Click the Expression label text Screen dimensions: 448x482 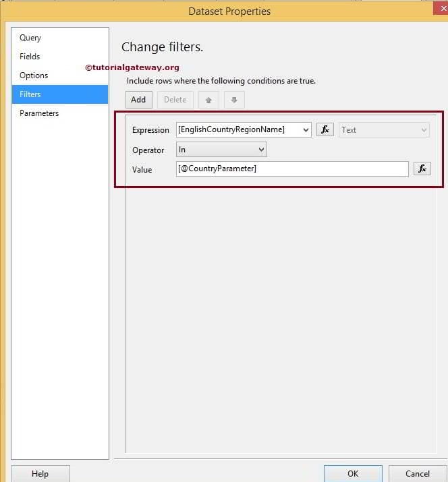150,130
